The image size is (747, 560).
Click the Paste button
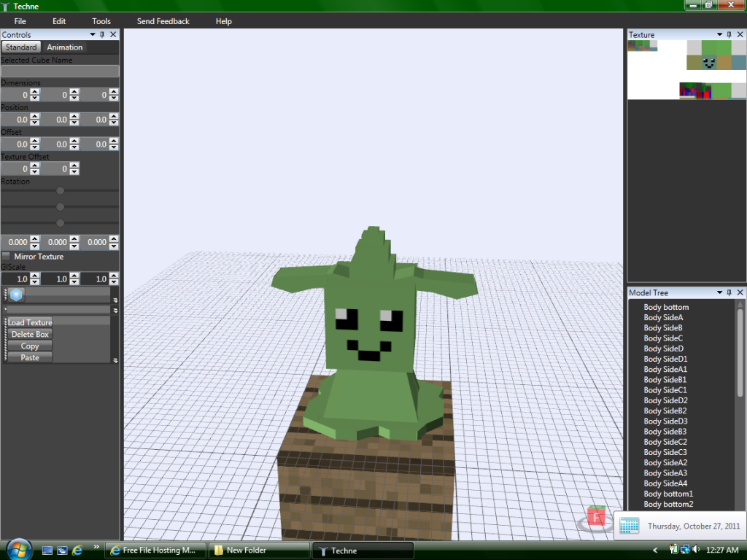[x=29, y=357]
